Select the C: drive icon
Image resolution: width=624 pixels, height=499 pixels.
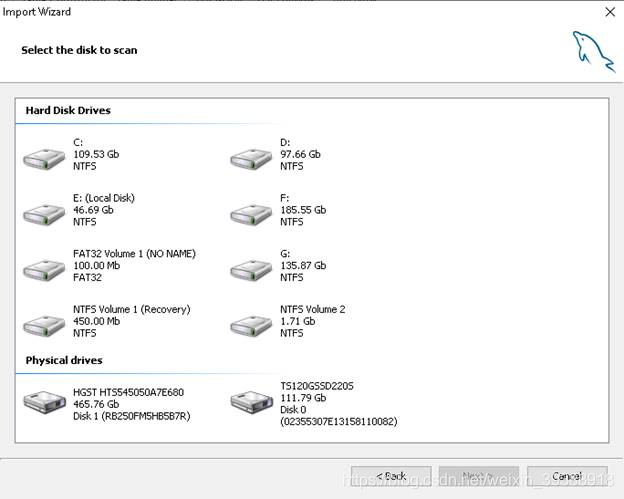(45, 158)
